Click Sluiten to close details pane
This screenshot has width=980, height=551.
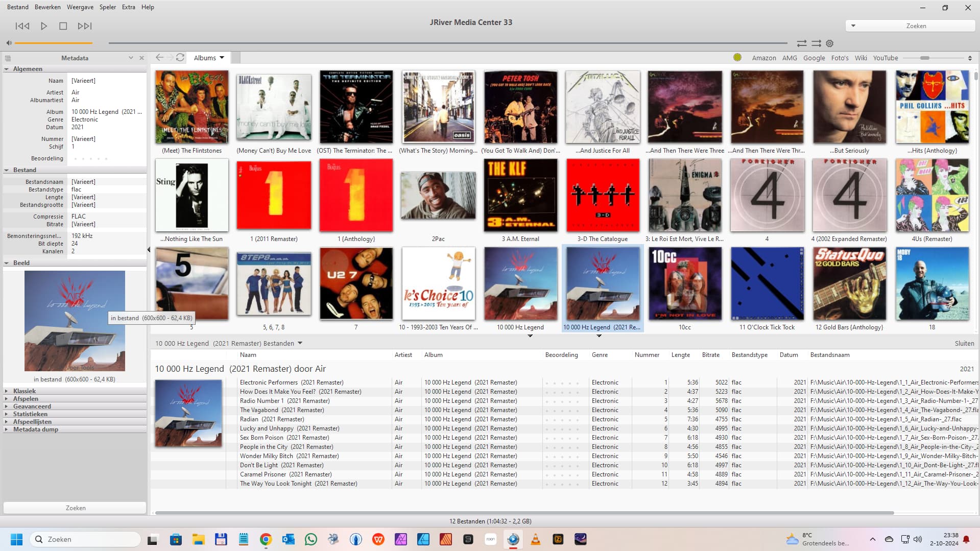click(x=964, y=343)
